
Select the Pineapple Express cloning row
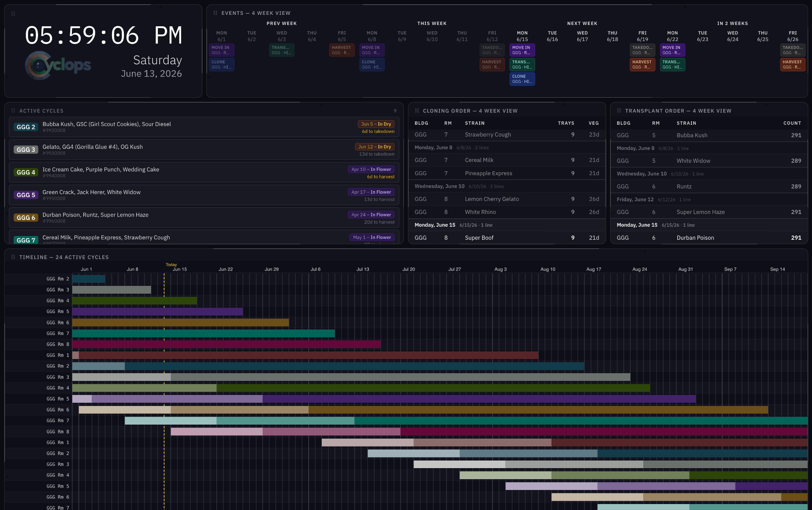click(507, 173)
